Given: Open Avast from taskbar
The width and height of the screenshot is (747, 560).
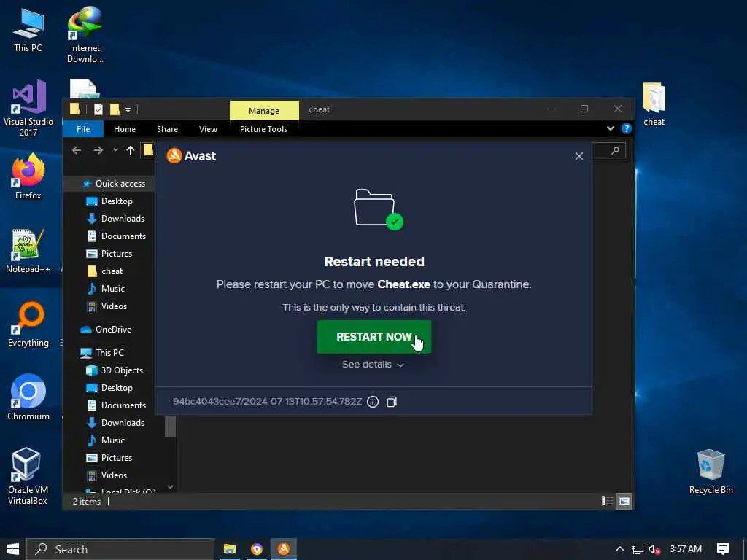Looking at the screenshot, I should tap(284, 549).
